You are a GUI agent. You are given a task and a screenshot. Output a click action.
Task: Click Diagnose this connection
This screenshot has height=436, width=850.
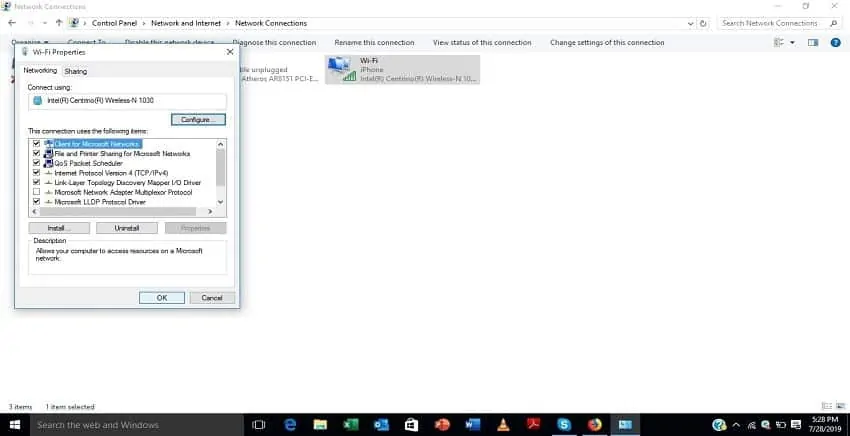tap(274, 42)
